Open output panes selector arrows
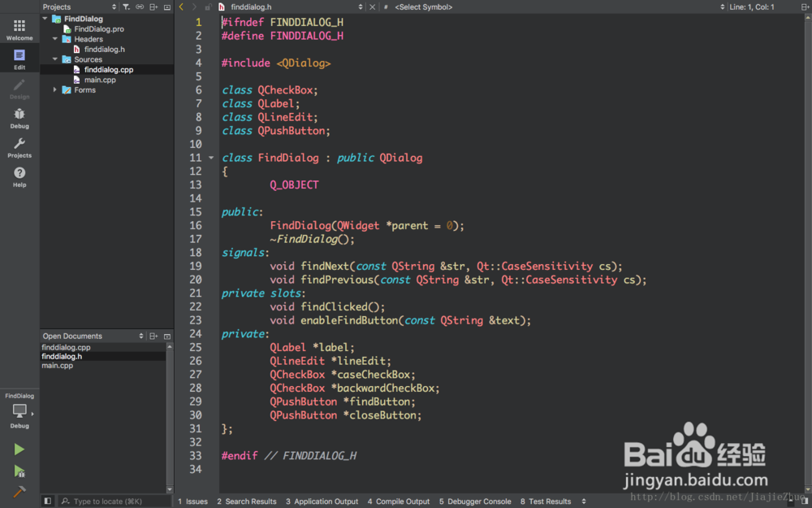The image size is (812, 508). pos(584,501)
